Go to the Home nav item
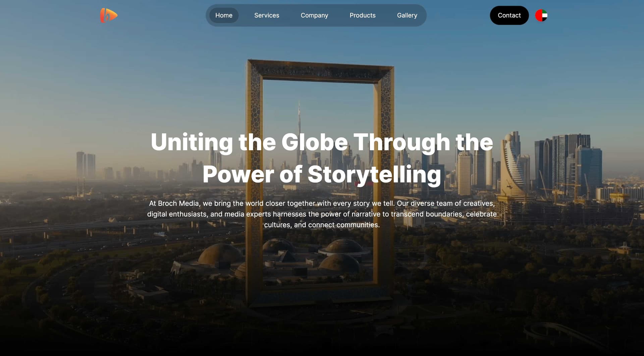The width and height of the screenshot is (644, 356). (224, 15)
